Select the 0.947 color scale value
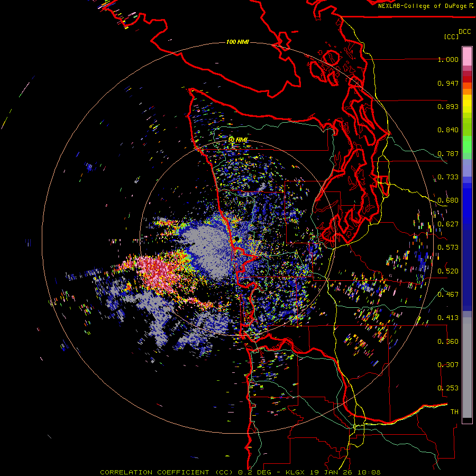Image resolution: width=476 pixels, height=476 pixels. point(448,83)
